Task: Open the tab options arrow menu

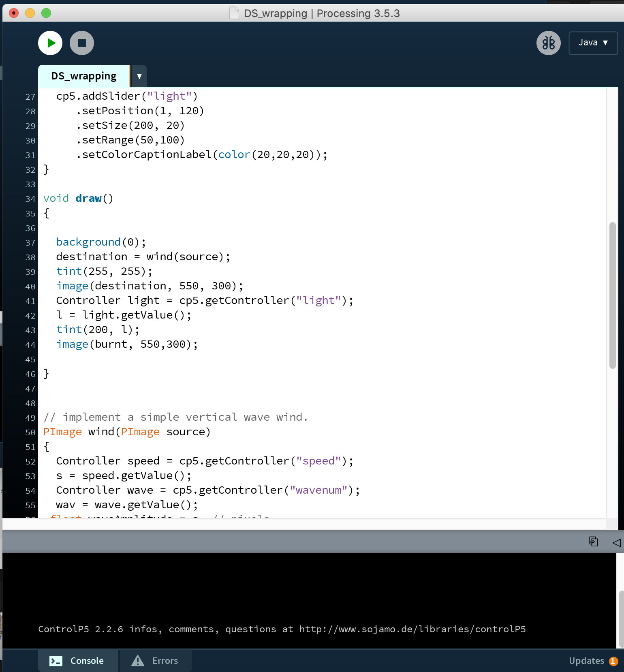Action: [139, 76]
